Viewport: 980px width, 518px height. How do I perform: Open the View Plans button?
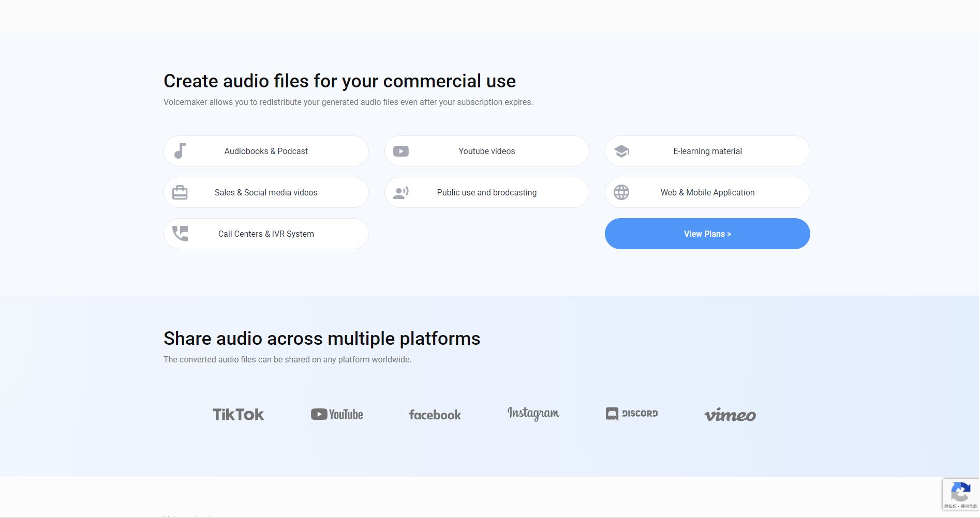click(x=707, y=234)
